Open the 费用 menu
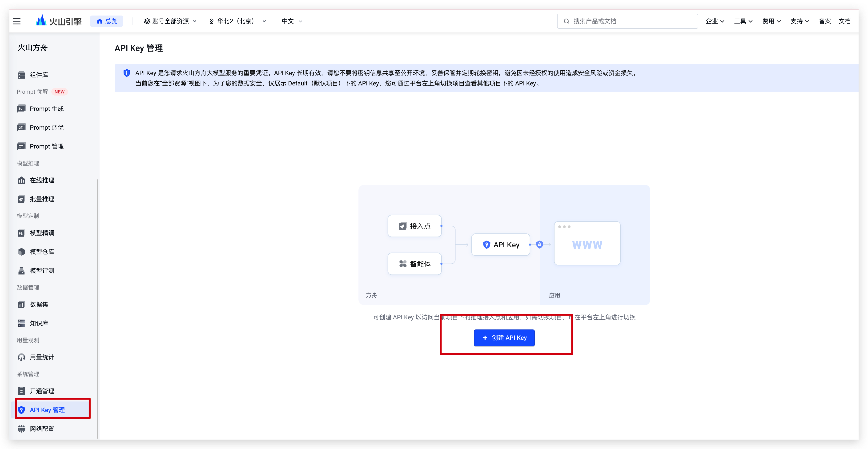 [771, 21]
